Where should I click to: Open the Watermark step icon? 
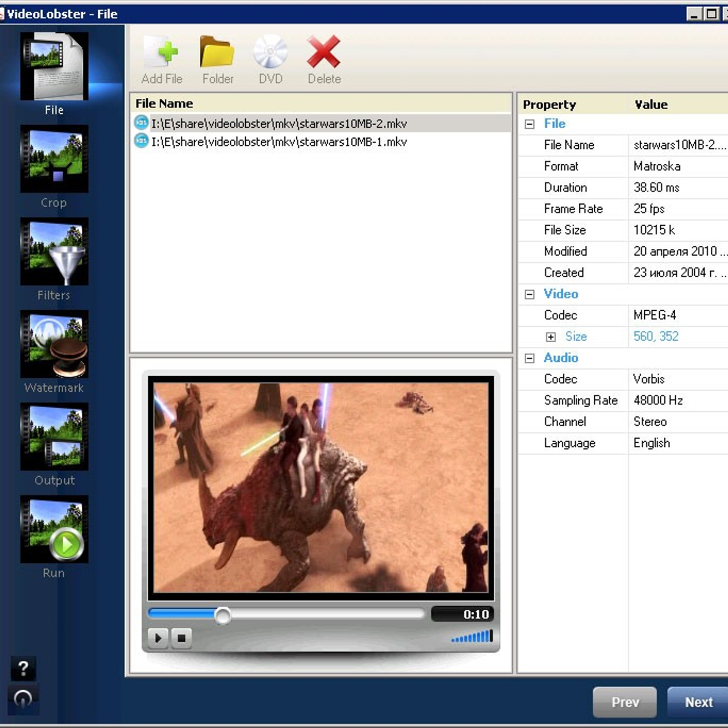click(54, 344)
